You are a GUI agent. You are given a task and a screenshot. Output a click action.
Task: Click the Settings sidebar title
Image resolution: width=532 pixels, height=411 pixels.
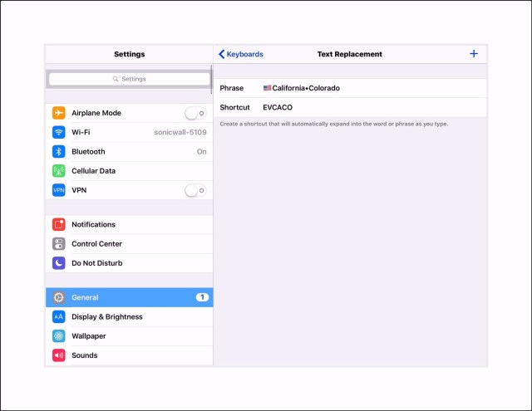tap(130, 54)
